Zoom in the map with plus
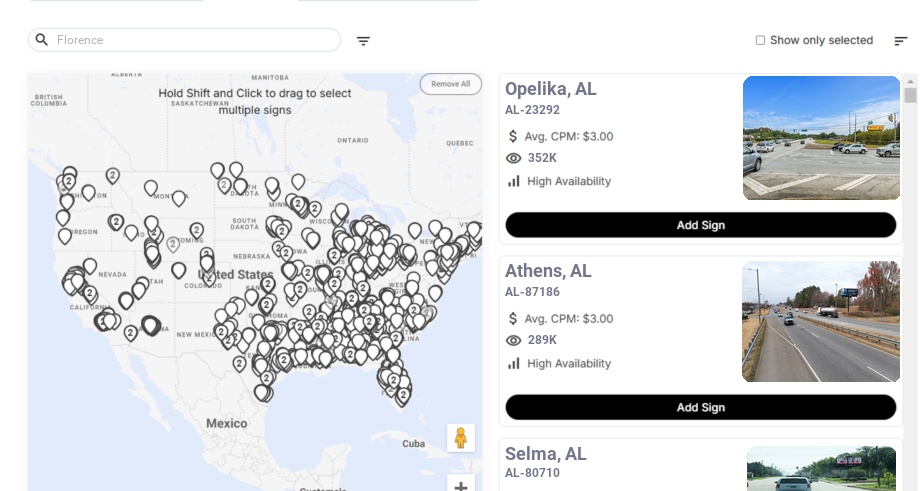This screenshot has width=920, height=491. tap(461, 486)
